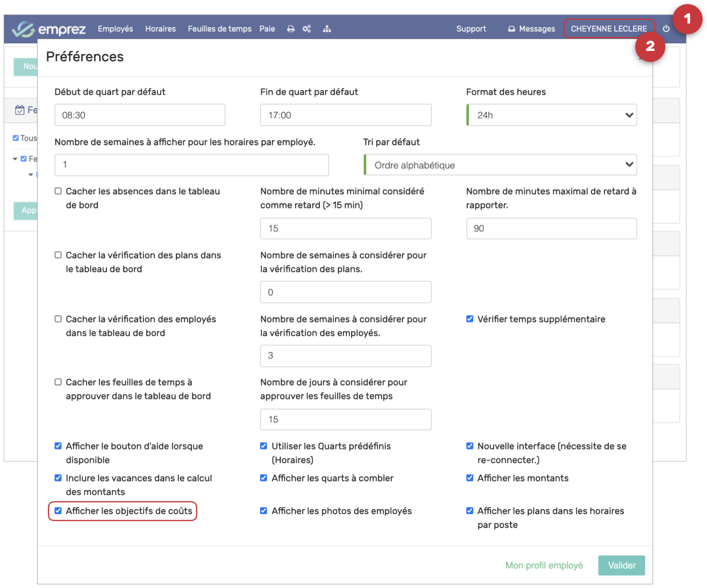Collapse the Fe tree node arrow
Viewport: 707px width, 588px height.
(x=15, y=159)
